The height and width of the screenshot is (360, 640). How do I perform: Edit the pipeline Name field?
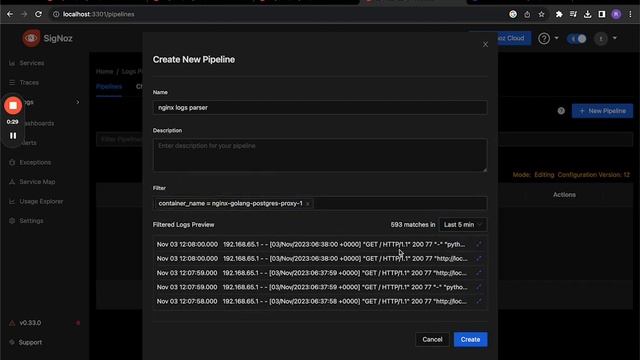[320, 108]
